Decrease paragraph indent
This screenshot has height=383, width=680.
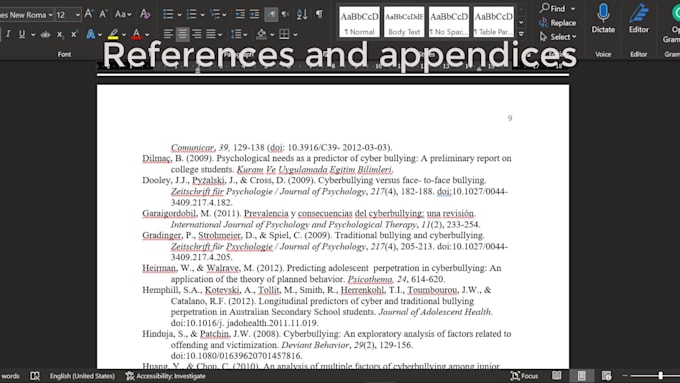click(x=240, y=14)
